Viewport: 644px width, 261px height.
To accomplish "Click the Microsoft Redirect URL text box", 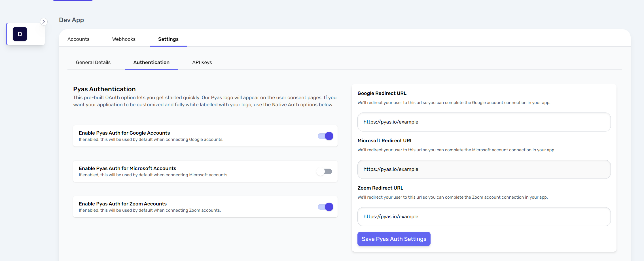I will tap(484, 169).
